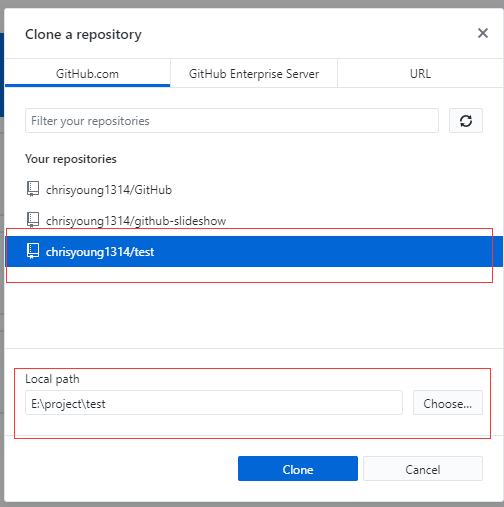Cancel the clone dialog
The height and width of the screenshot is (507, 504).
click(x=423, y=469)
